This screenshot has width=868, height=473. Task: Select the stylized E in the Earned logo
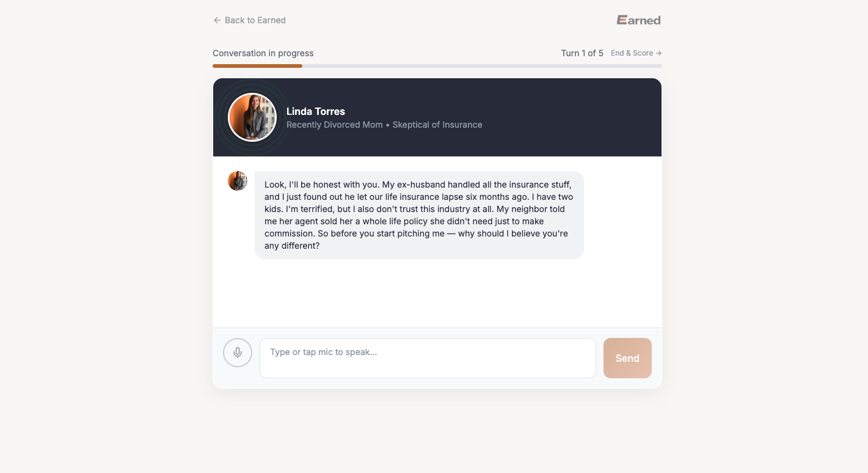(621, 20)
